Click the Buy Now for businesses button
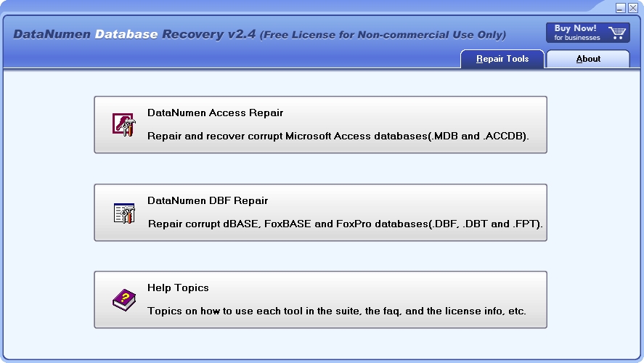 pos(588,33)
